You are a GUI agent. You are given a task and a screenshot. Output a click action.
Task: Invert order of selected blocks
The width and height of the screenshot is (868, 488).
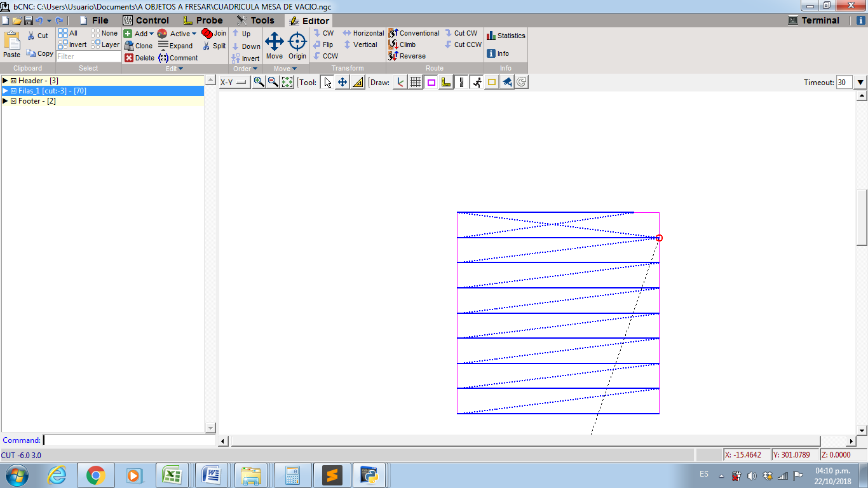click(245, 58)
